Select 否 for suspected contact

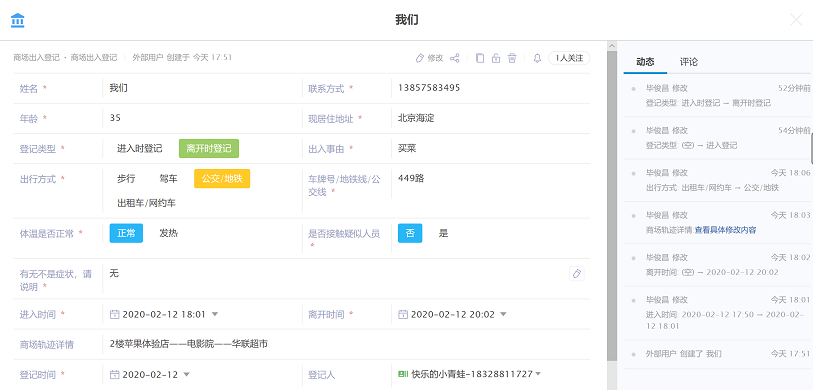point(410,233)
